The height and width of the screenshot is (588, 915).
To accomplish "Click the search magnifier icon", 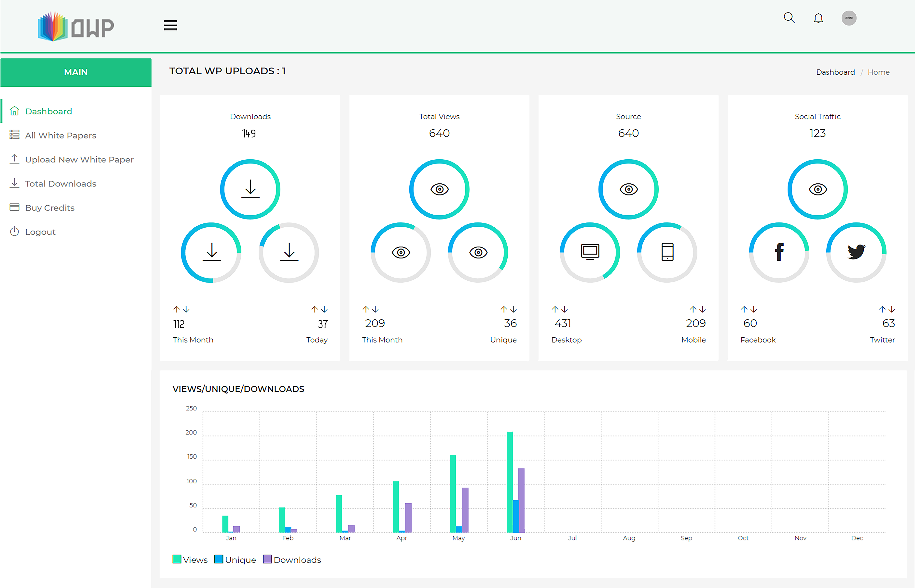I will (x=789, y=18).
